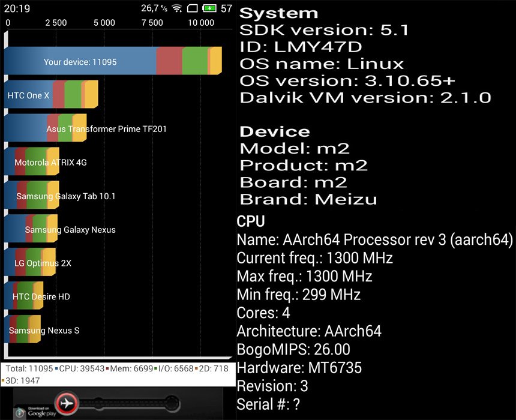
Task: Tap the 'Model: m2' line
Action: [x=295, y=149]
